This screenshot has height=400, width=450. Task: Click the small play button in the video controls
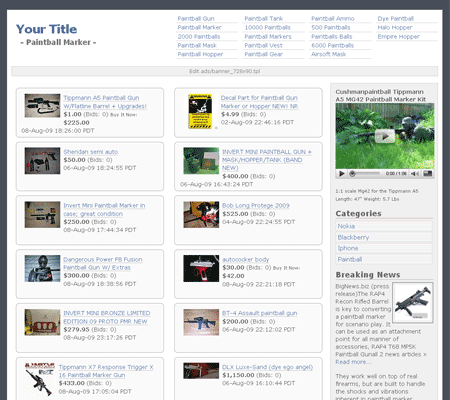pyautogui.click(x=342, y=173)
